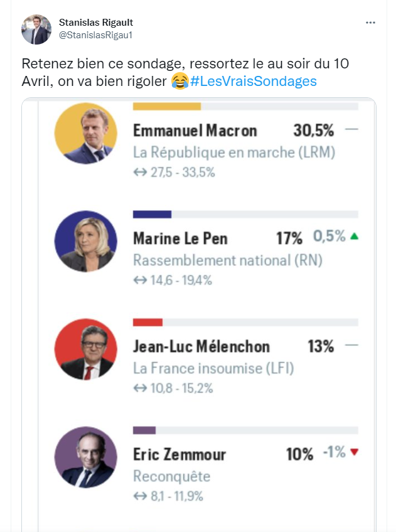Click Mélenchon's red poll progress bar

pos(147,322)
